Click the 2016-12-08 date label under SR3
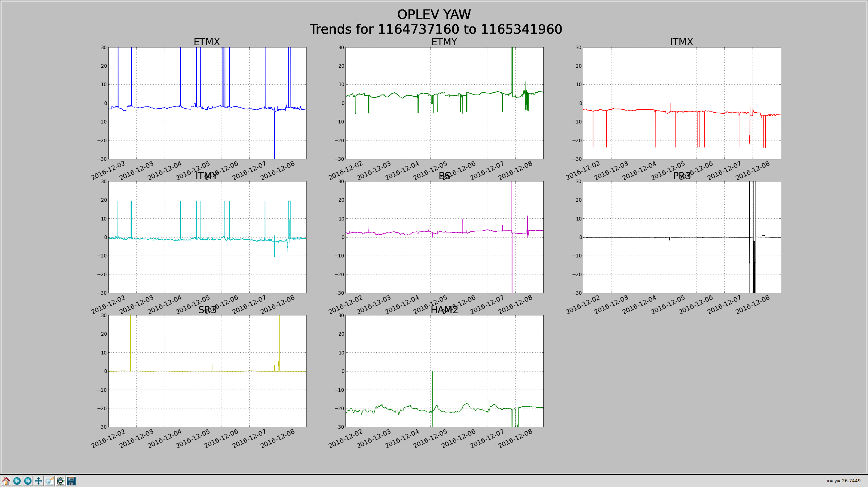The width and height of the screenshot is (868, 487). coord(278,438)
